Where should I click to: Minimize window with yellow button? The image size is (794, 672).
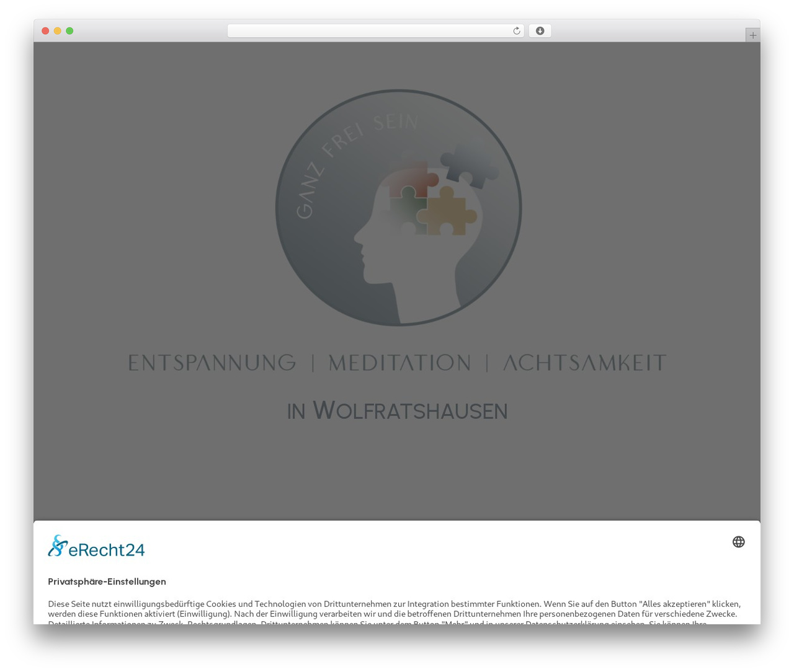pyautogui.click(x=57, y=31)
